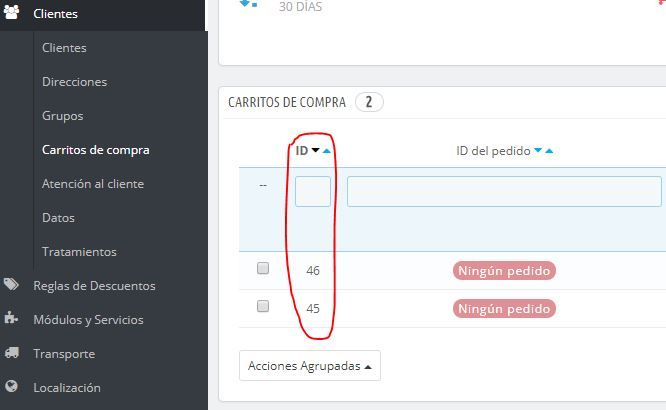The height and width of the screenshot is (410, 666).
Task: Click the Reglas de Descuentos tag icon
Action: (11, 284)
